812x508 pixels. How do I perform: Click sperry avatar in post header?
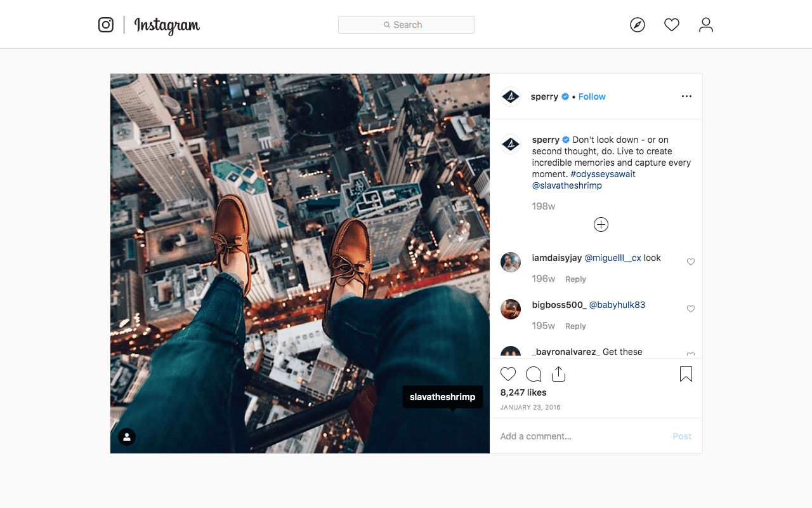511,97
